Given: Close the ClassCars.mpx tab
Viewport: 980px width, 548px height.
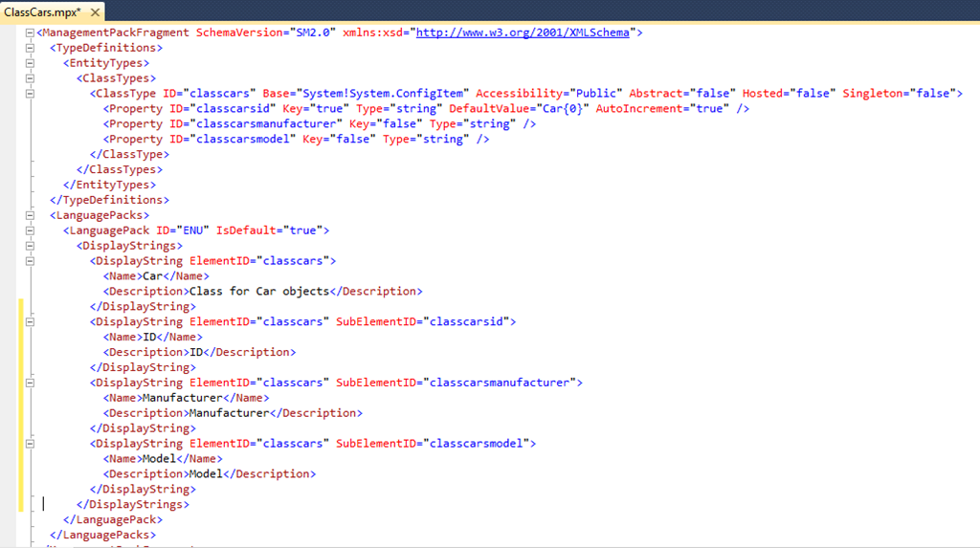Looking at the screenshot, I should (x=95, y=11).
